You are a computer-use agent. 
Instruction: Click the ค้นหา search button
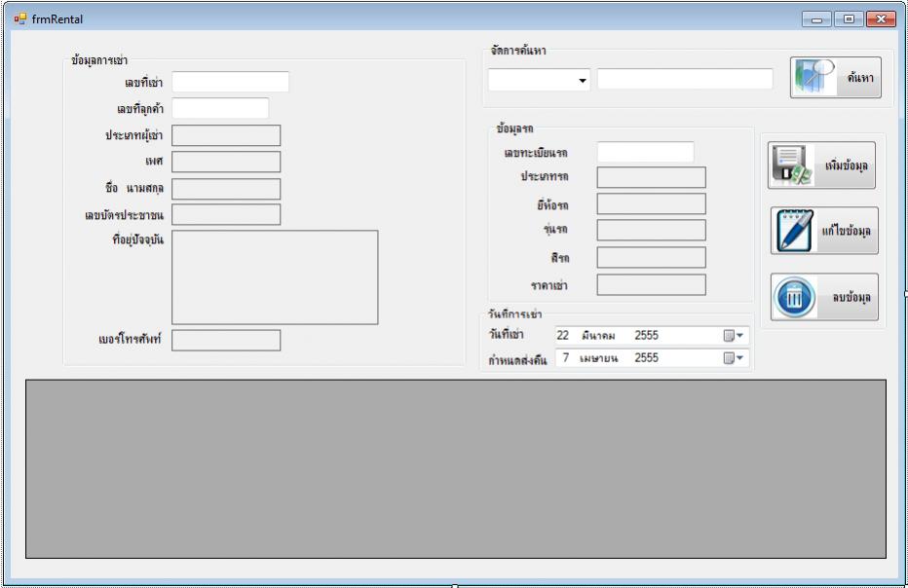(836, 78)
